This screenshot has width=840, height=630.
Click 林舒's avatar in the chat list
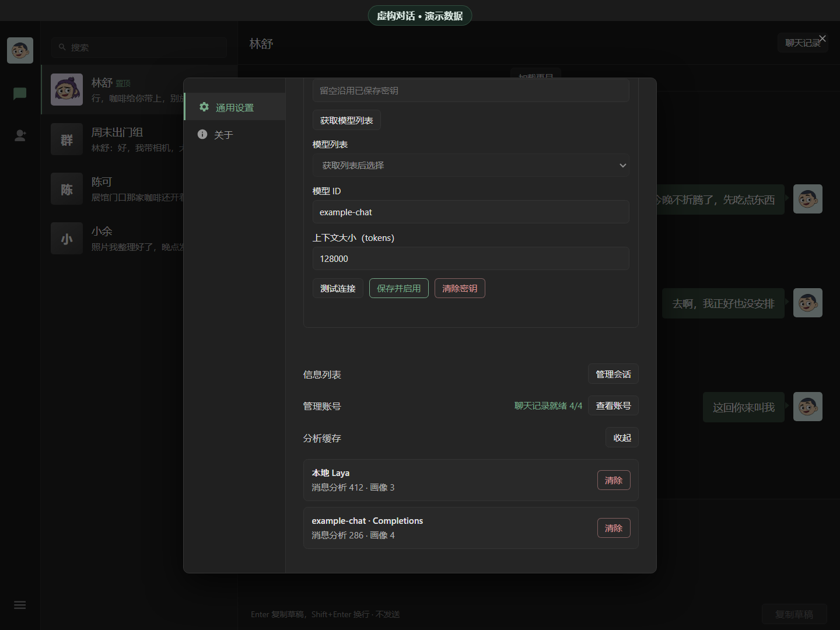pyautogui.click(x=66, y=90)
